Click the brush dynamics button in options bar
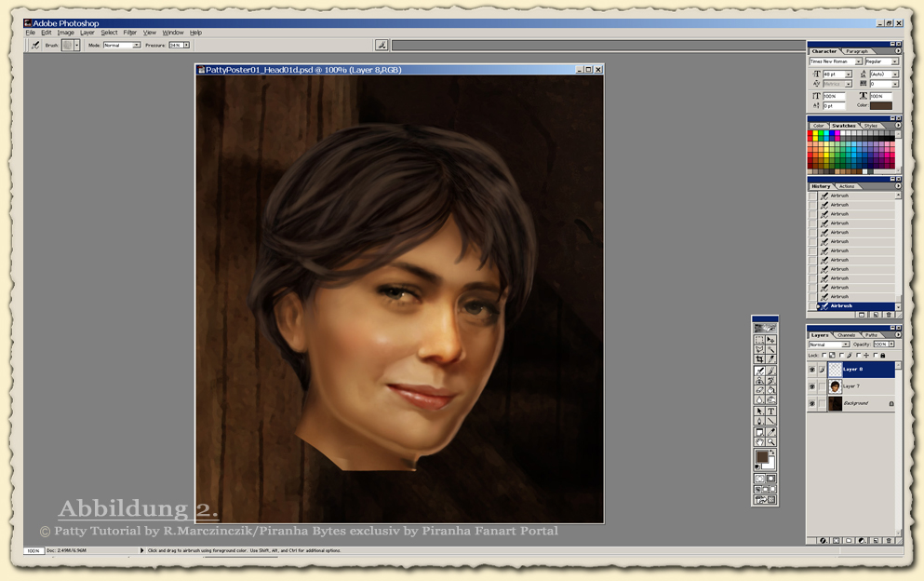The width and height of the screenshot is (924, 581). (382, 45)
